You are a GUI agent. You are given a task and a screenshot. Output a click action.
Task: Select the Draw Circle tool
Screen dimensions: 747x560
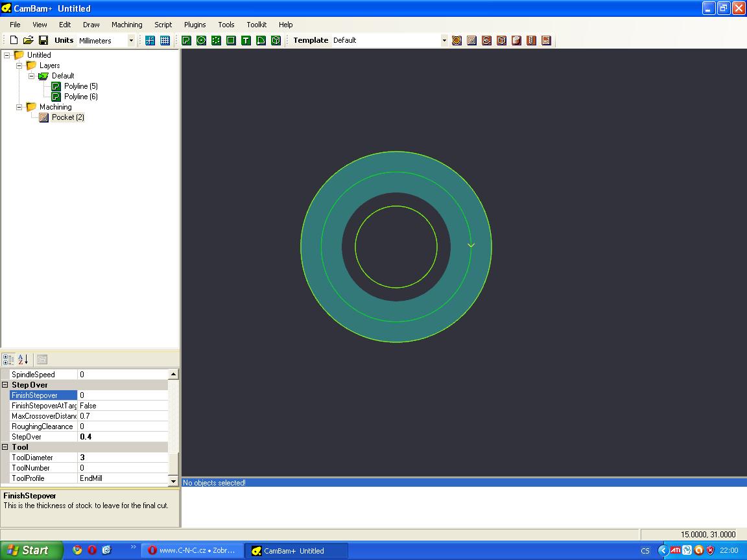[201, 40]
